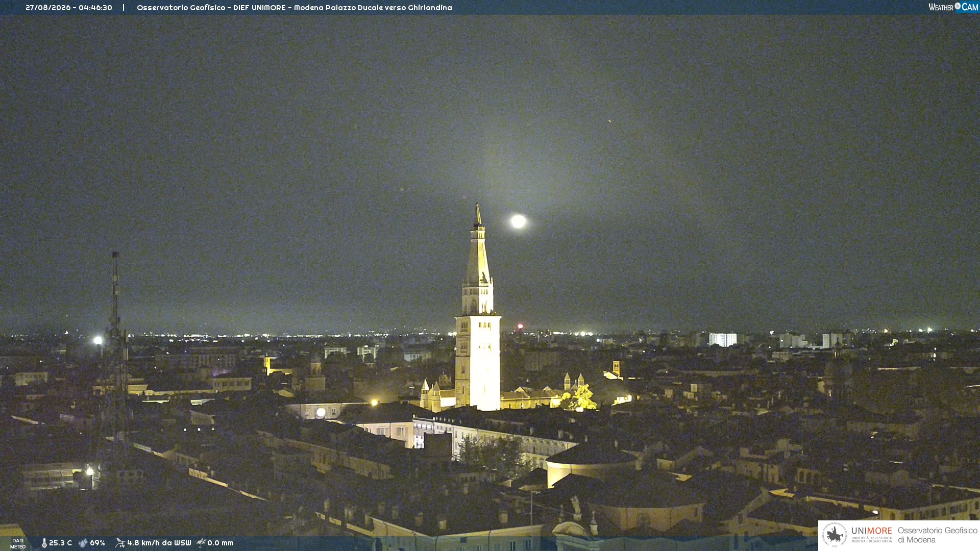
Task: Click the Osservatorio Geofisico DIEF UNIMORE title
Action: [x=295, y=8]
